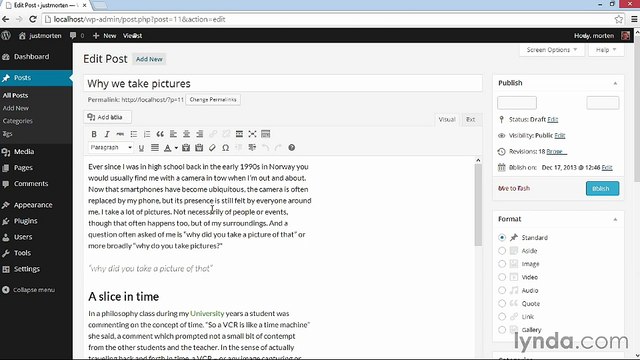Underline the selected text
The height and width of the screenshot is (360, 640).
[141, 148]
